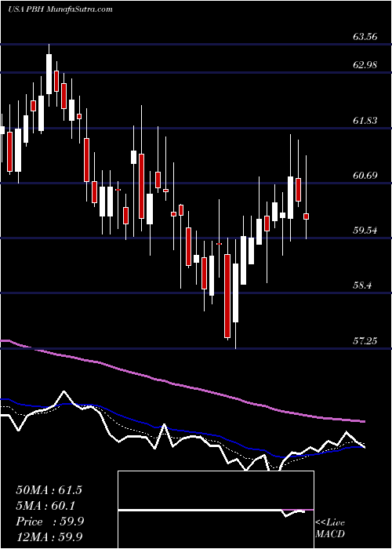The image size is (392, 549).
Task: Click the 50MA : 61.5 readout
Action: tap(49, 490)
